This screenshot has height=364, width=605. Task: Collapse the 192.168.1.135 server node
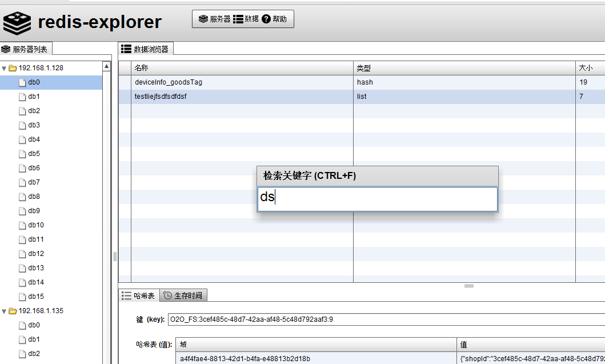(x=4, y=311)
